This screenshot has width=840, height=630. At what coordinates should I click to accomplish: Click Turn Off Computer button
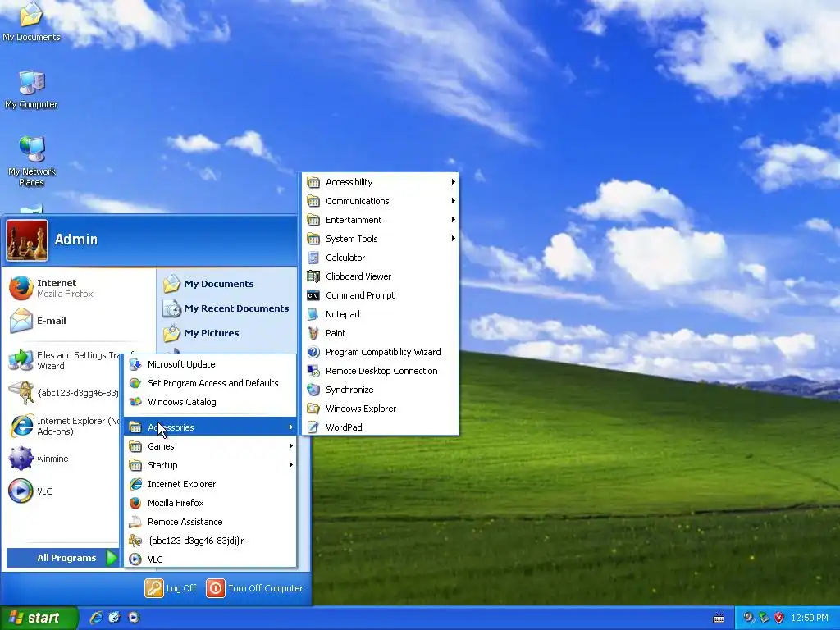coord(254,588)
